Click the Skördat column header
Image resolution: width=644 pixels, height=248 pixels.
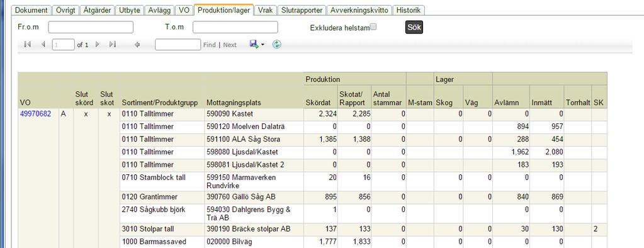319,103
